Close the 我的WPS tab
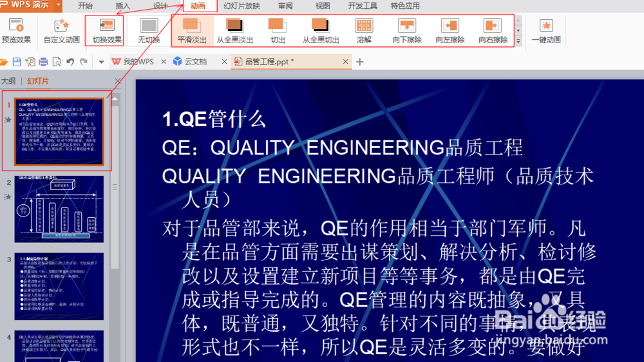 click(x=164, y=62)
